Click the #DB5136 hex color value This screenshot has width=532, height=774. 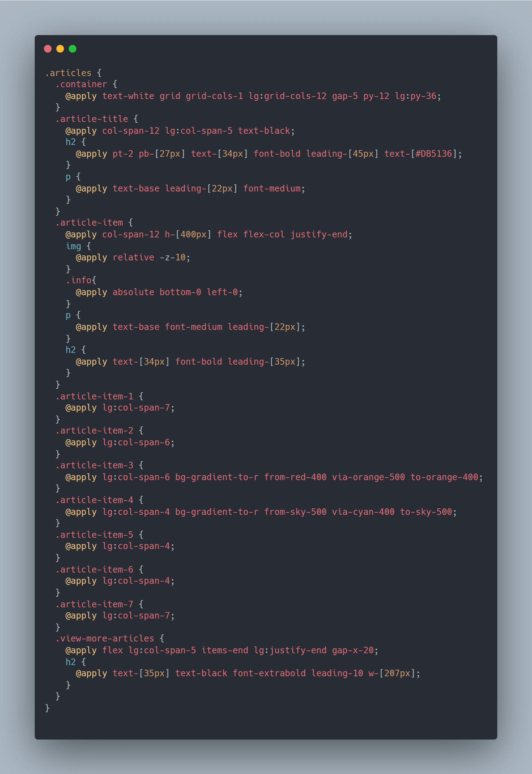point(433,154)
